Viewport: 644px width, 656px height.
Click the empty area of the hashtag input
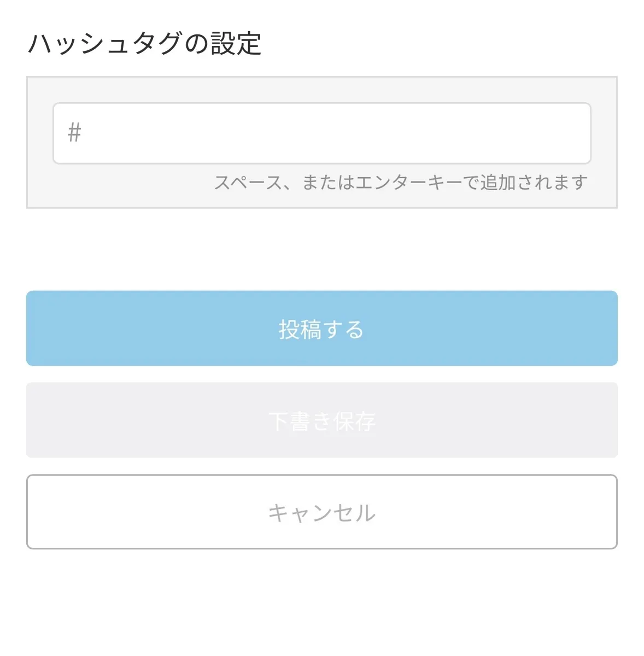[355, 133]
